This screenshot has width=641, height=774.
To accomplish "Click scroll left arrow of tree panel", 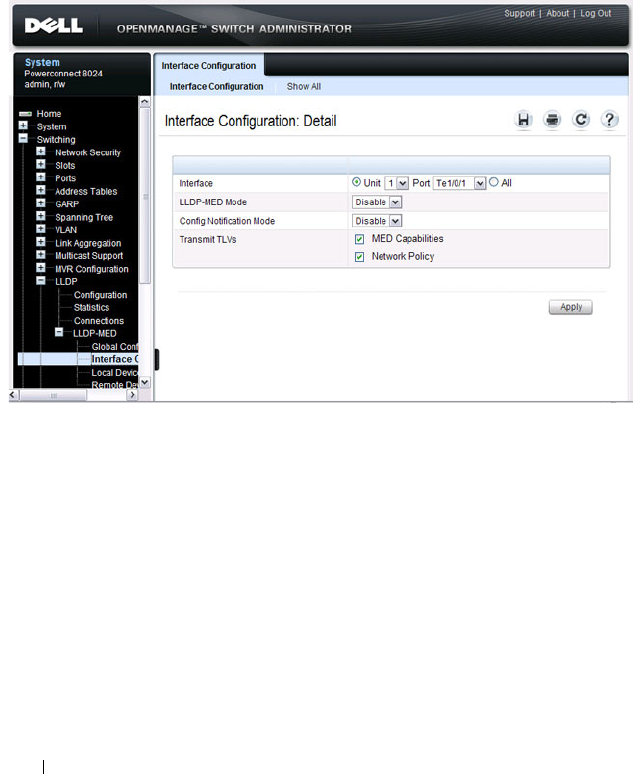I will point(14,395).
